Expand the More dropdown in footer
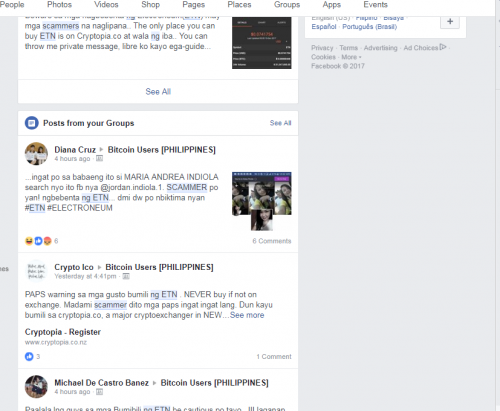 (x=351, y=57)
